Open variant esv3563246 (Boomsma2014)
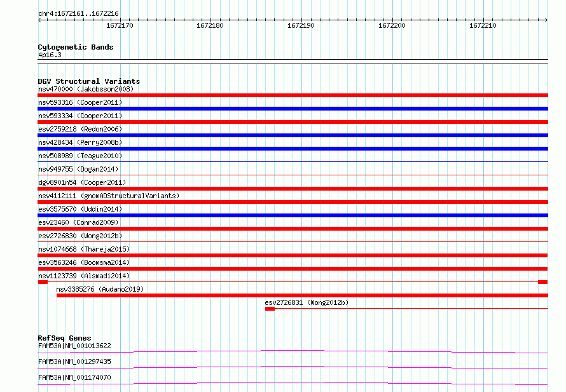 click(84, 262)
